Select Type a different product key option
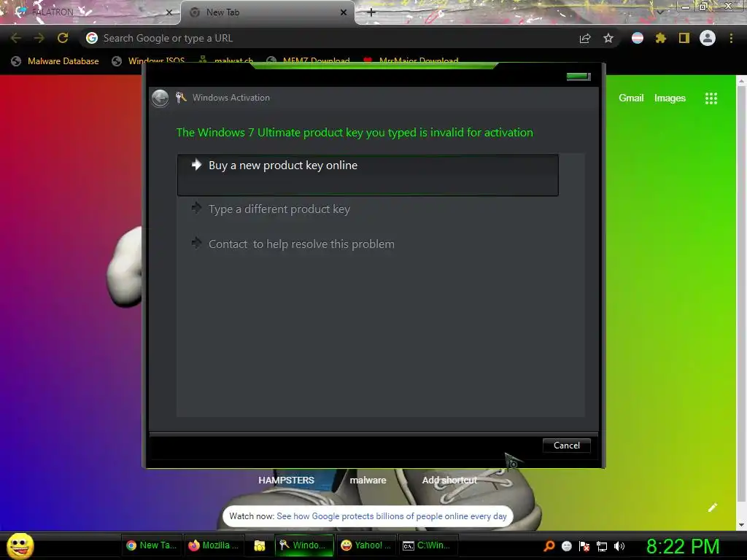The height and width of the screenshot is (560, 747). [x=279, y=209]
